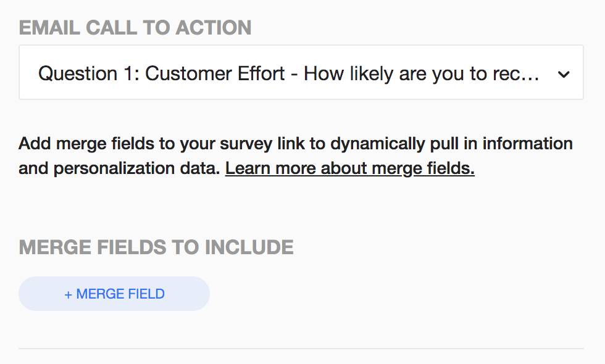
Task: Click the horizontal divider below the Merge Field button
Action: 301,349
